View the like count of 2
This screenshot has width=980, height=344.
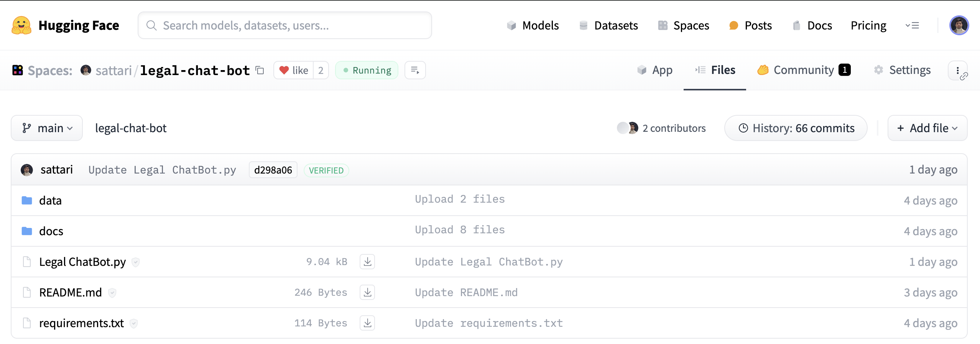(x=321, y=70)
